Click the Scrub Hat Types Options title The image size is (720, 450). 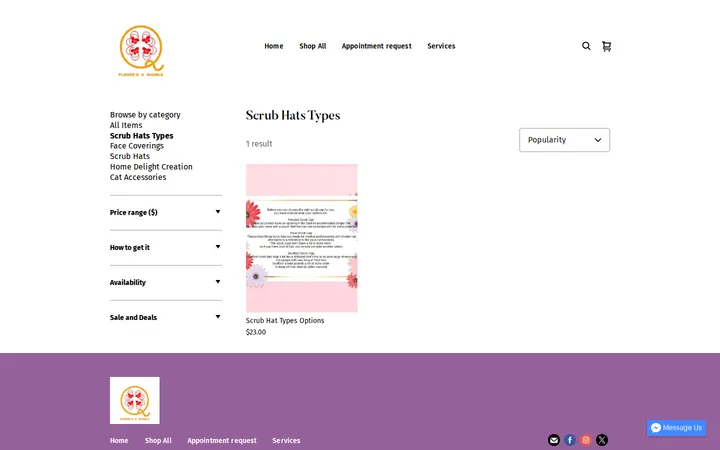[285, 321]
